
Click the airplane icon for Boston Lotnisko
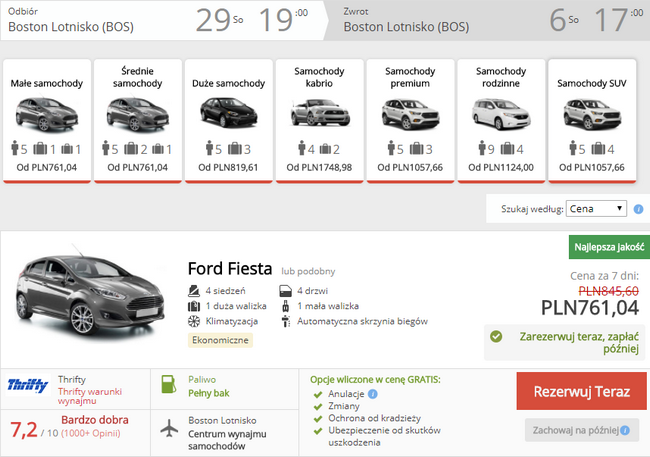(x=169, y=428)
